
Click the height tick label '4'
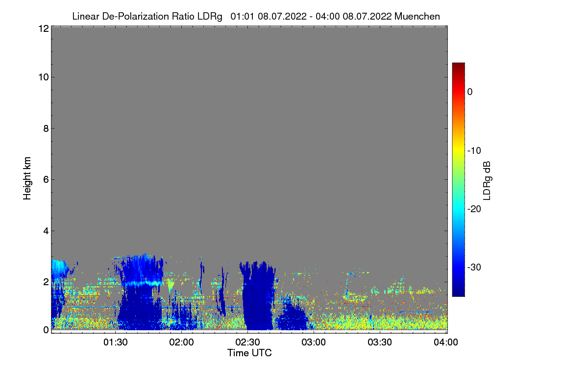(x=45, y=230)
